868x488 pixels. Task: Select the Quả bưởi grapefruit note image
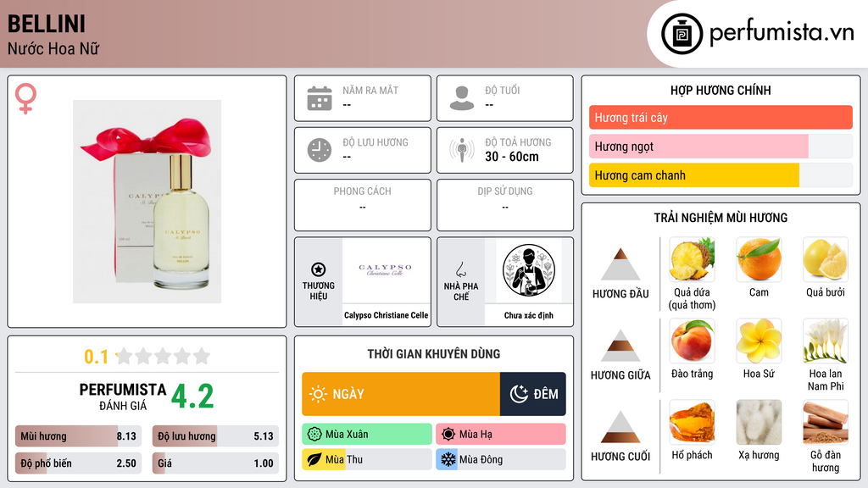tap(826, 259)
